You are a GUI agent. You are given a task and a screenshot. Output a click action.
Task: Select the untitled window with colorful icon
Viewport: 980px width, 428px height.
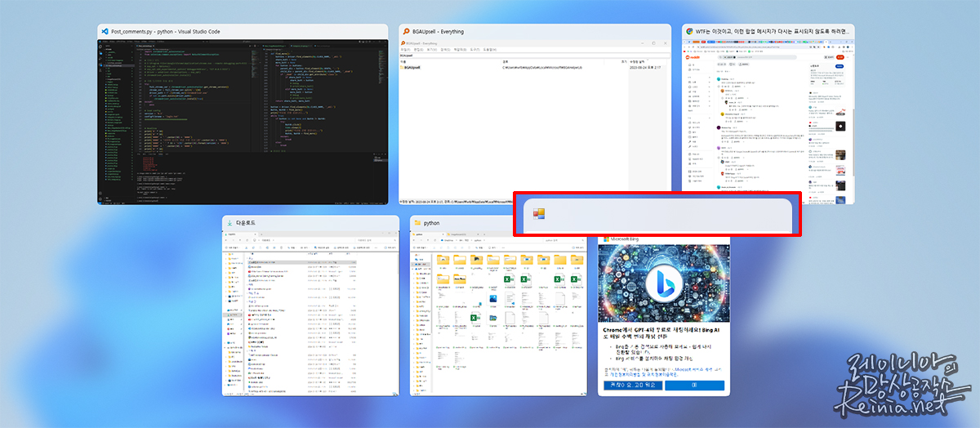[657, 216]
